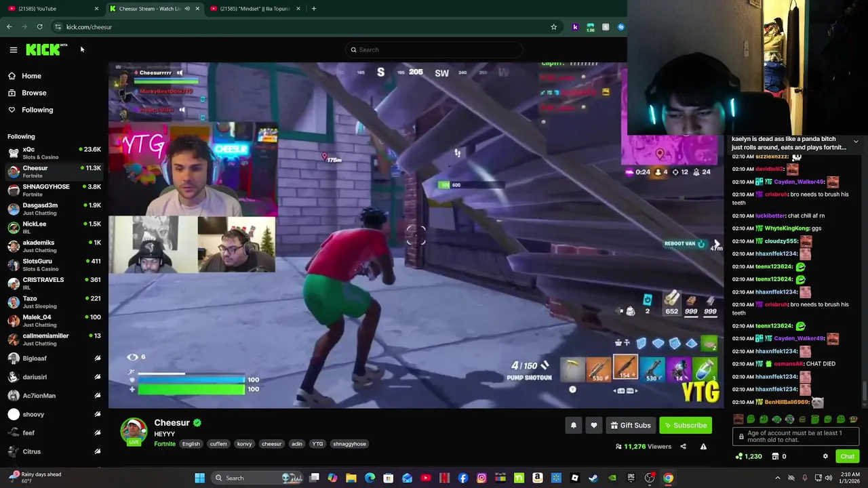The height and width of the screenshot is (488, 868).
Task: Open a new browser tab
Action: pos(313,9)
